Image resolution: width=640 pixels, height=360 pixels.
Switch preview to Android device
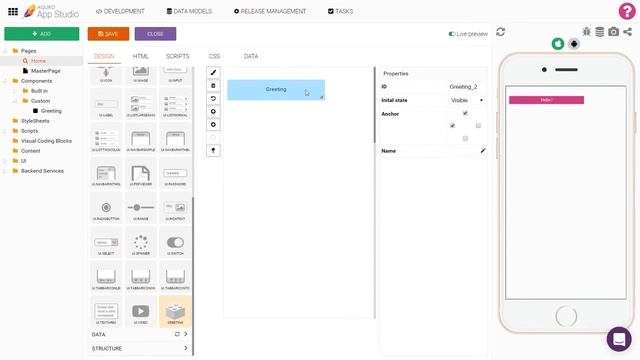[573, 44]
